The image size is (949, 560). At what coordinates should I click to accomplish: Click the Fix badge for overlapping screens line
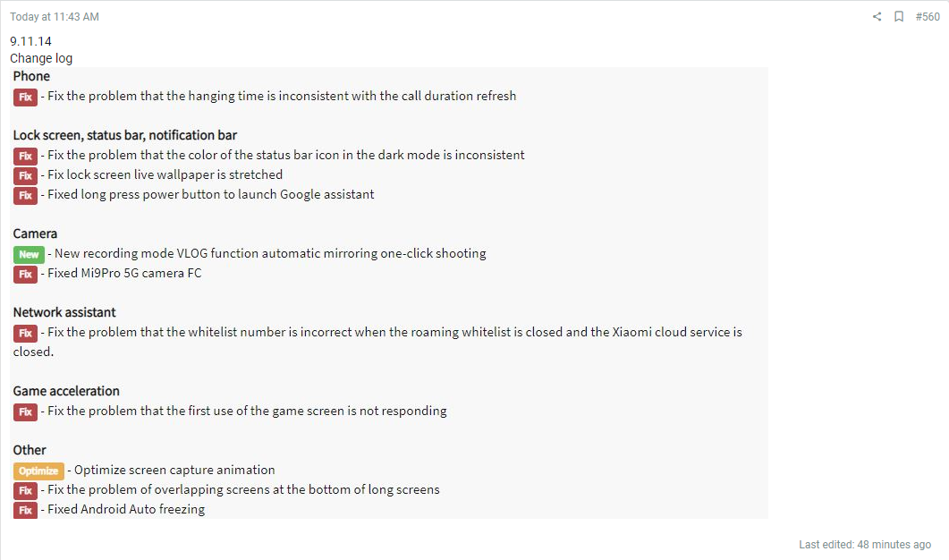[25, 490]
